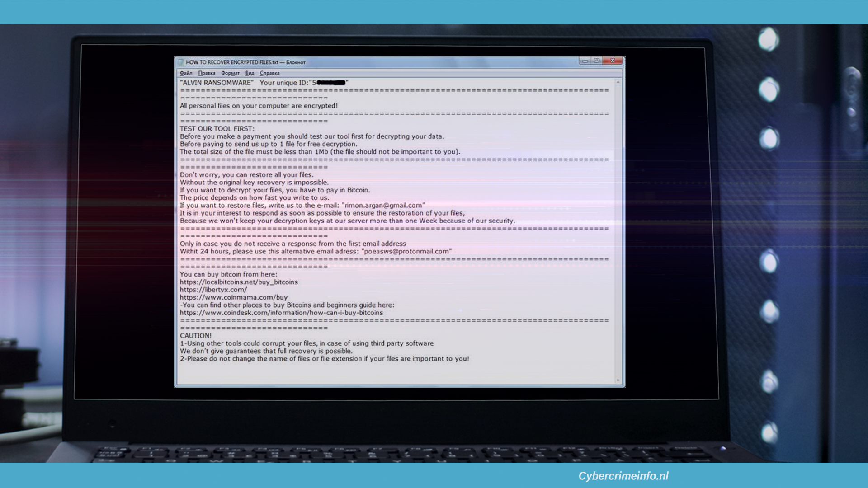The width and height of the screenshot is (868, 488).
Task: Click the Notepad document icon in title bar
Action: [181, 62]
